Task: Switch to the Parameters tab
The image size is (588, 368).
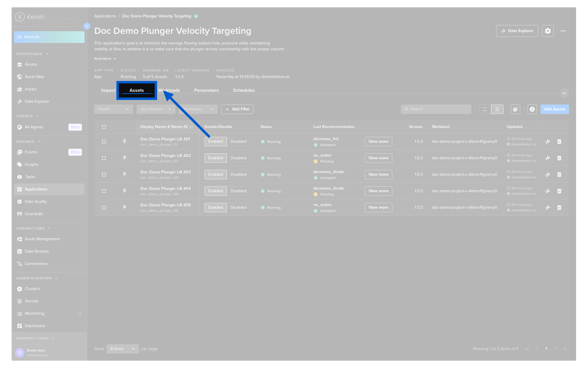Action: tap(206, 90)
